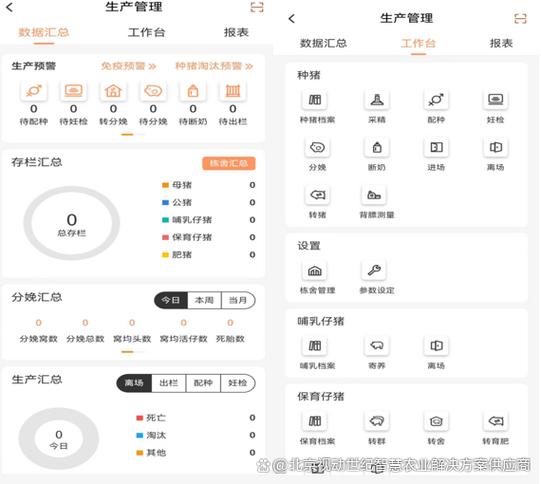
Task: Open 分娩 icon on the 工作台 screen
Action: coord(317,148)
